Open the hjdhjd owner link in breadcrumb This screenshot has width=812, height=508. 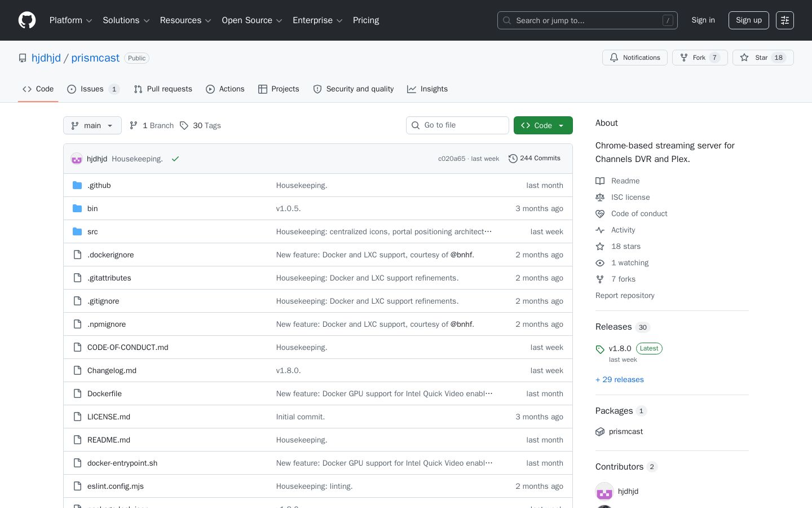(x=46, y=58)
